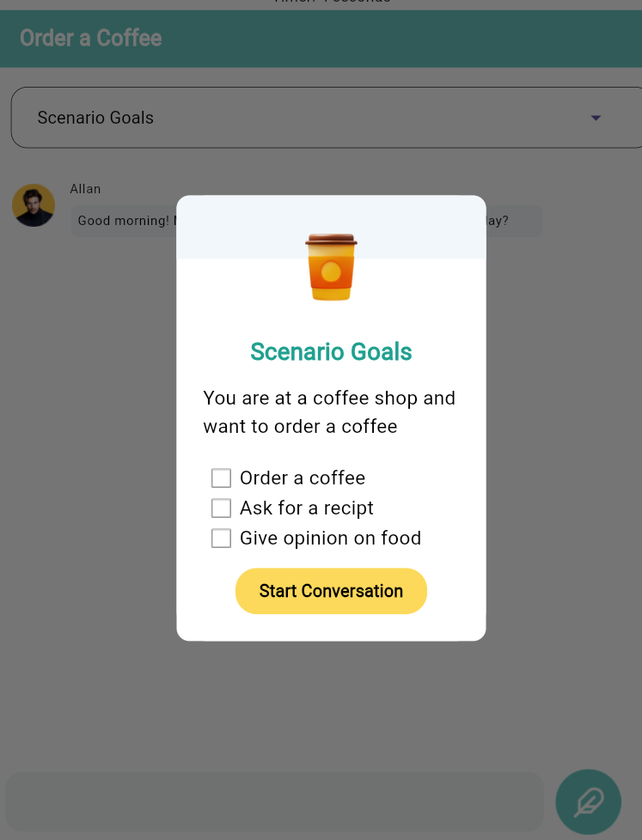Click the timer text above the header
The image size is (642, 840).
pos(331,2)
